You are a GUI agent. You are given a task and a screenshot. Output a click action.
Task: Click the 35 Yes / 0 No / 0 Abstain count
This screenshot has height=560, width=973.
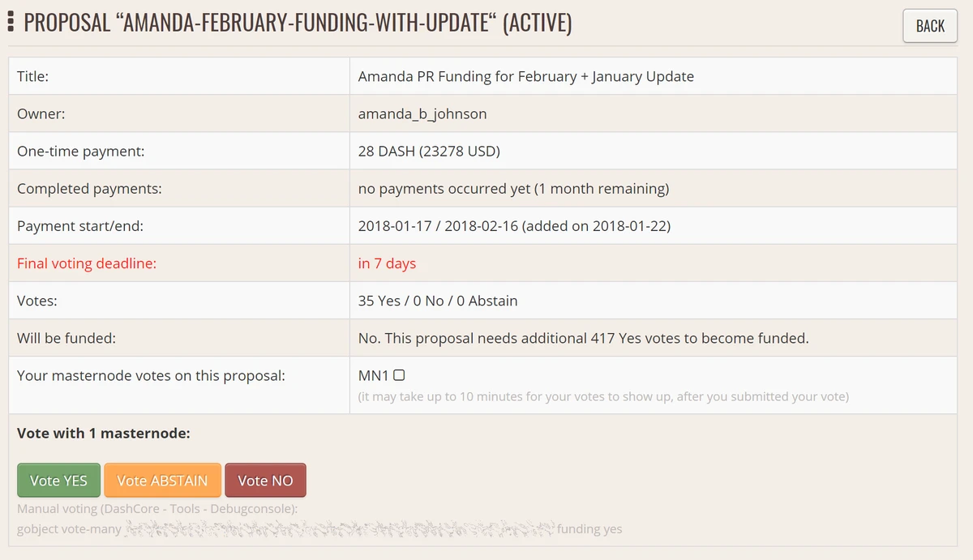click(438, 301)
